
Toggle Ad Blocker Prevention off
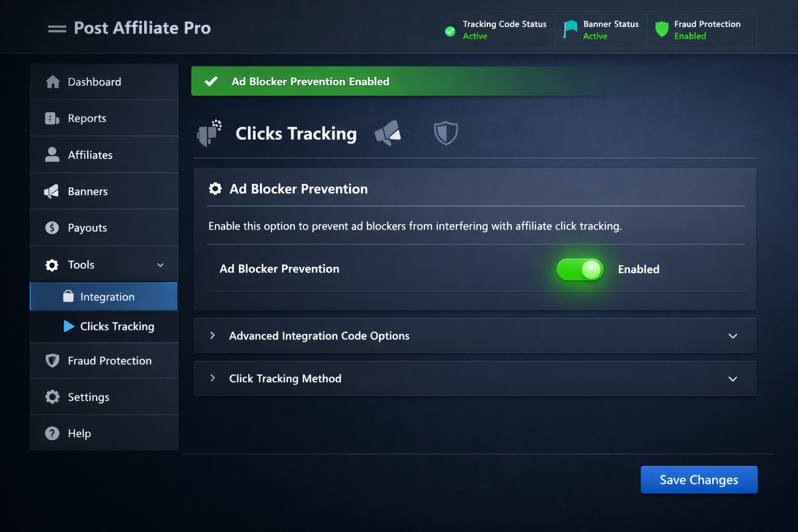pos(580,270)
